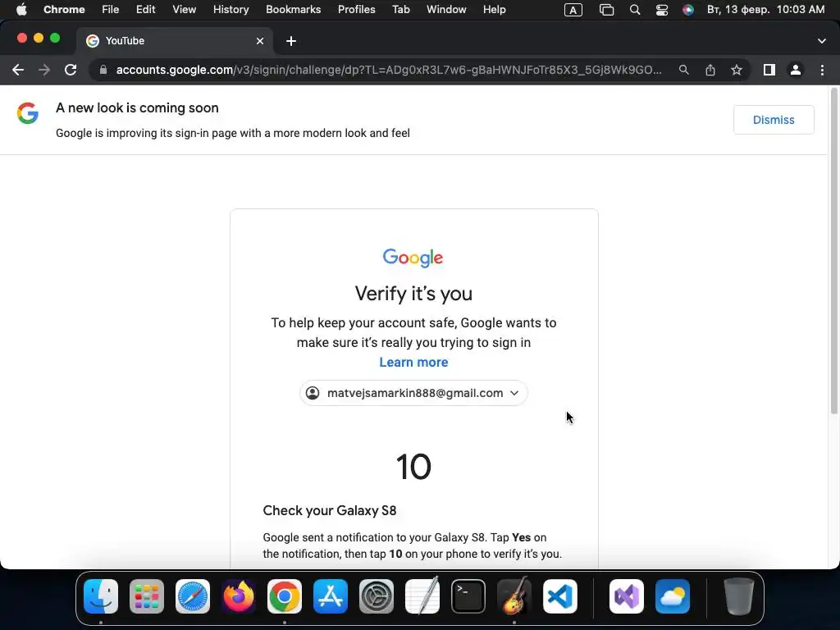
Task: Open the Edit menu
Action: click(x=146, y=10)
